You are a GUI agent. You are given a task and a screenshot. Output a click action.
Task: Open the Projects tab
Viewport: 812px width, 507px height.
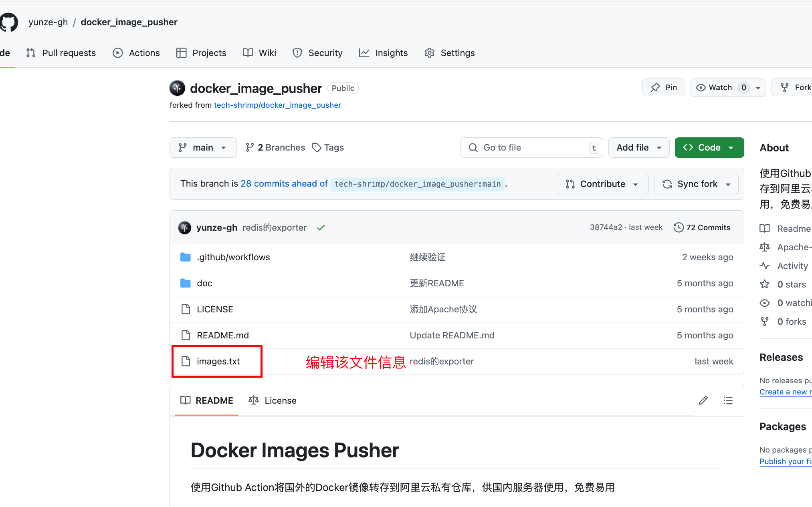click(201, 53)
